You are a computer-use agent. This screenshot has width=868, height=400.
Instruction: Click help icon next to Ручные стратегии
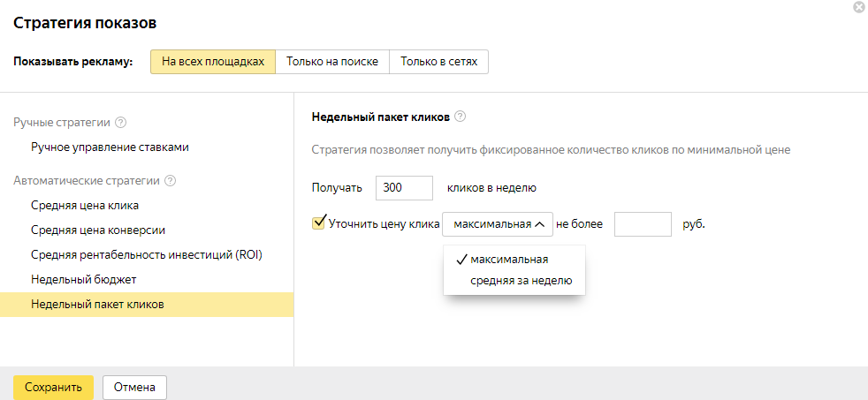pyautogui.click(x=121, y=123)
